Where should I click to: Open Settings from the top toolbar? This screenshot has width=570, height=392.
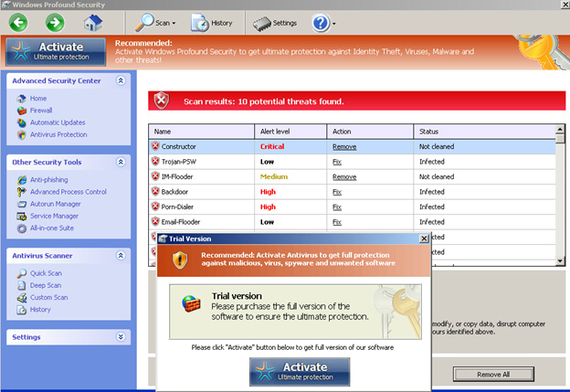(x=275, y=23)
